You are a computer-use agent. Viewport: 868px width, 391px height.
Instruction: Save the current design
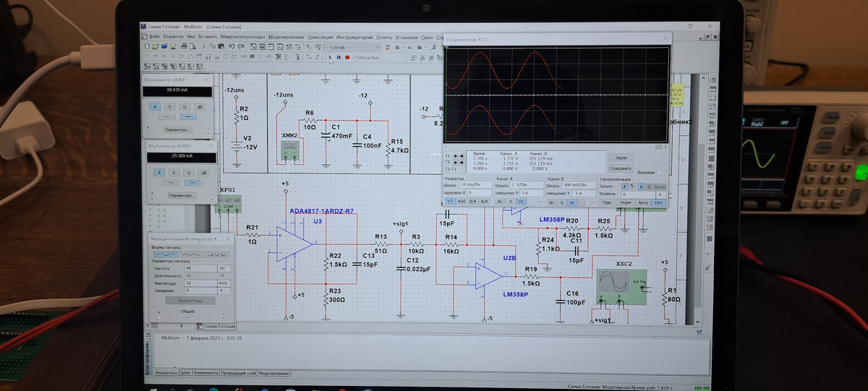click(x=173, y=46)
